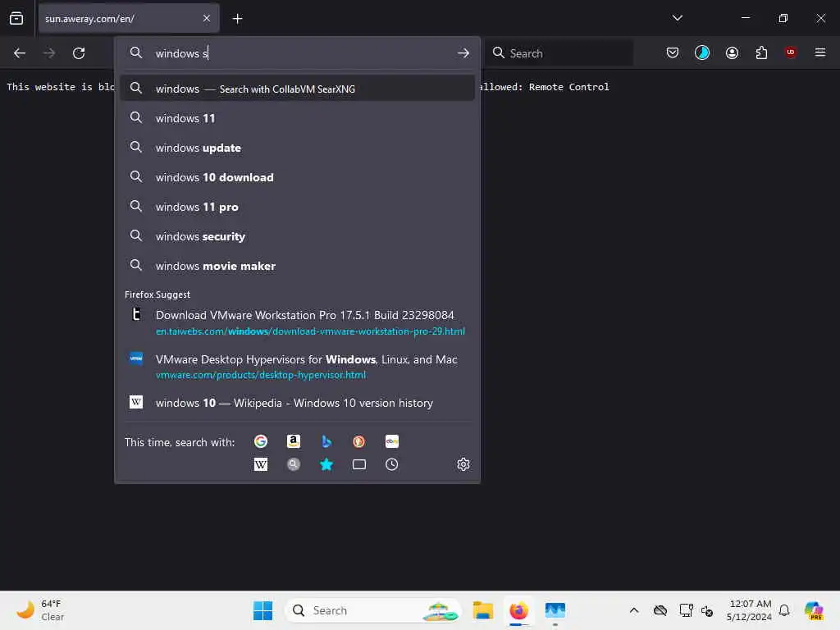Pick the 'windows 10 download' suggestion
This screenshot has width=840, height=630.
coord(297,177)
